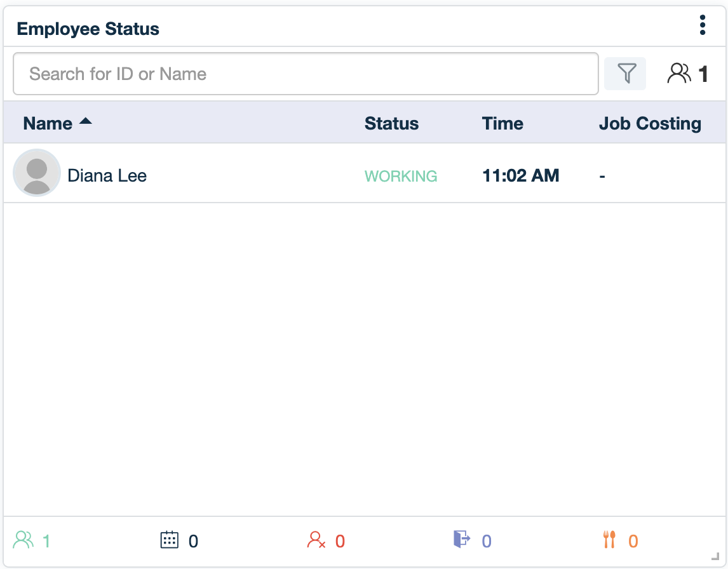Select the green working employees icon in status bar
The height and width of the screenshot is (569, 728).
(24, 540)
